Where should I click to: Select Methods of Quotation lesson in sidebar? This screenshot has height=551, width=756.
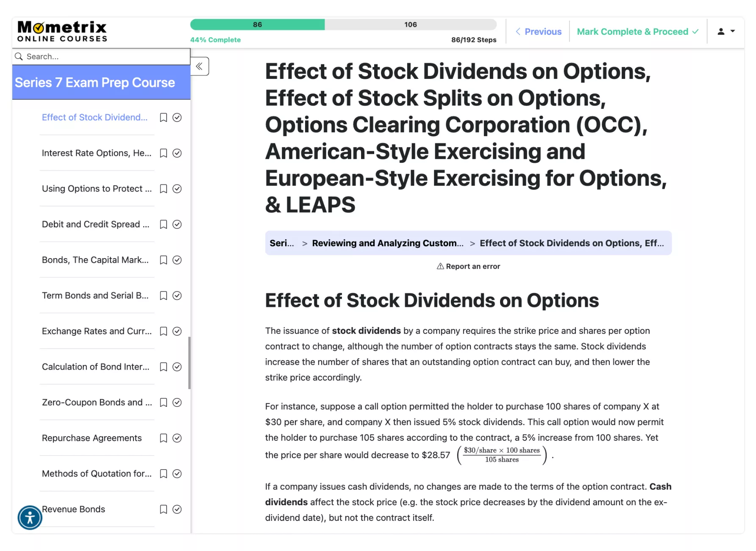(97, 473)
